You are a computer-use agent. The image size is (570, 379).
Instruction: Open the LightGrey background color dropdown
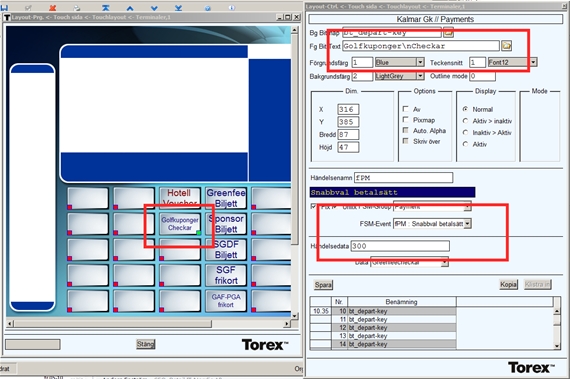coord(420,76)
